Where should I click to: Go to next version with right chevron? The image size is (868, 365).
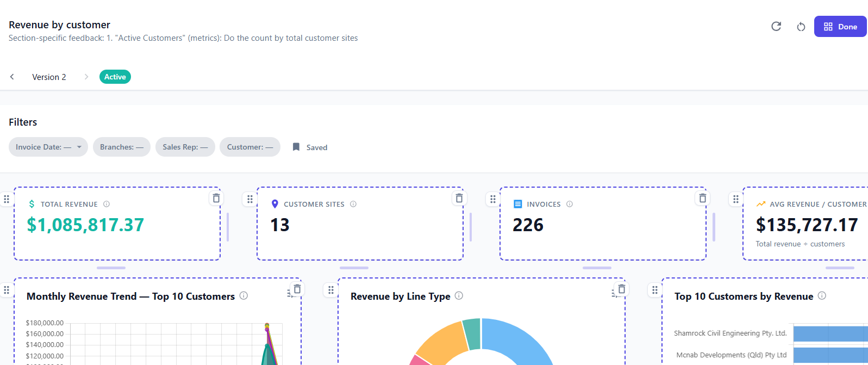[x=86, y=77]
